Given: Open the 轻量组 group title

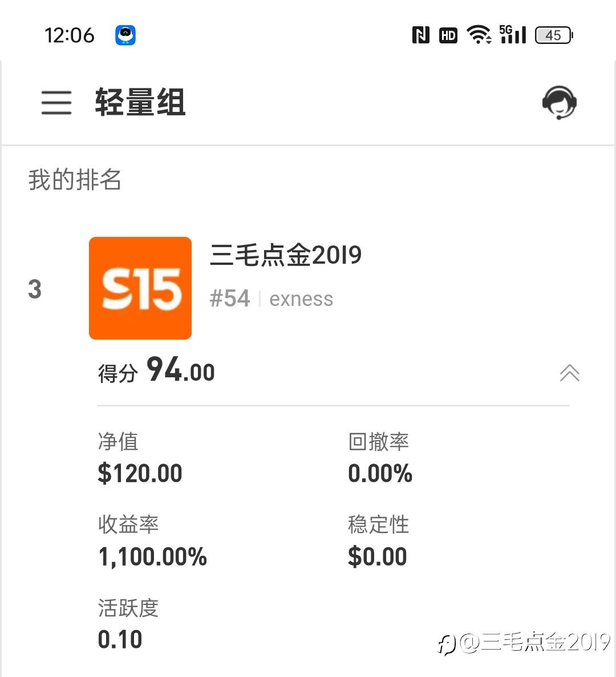Looking at the screenshot, I should click(140, 103).
